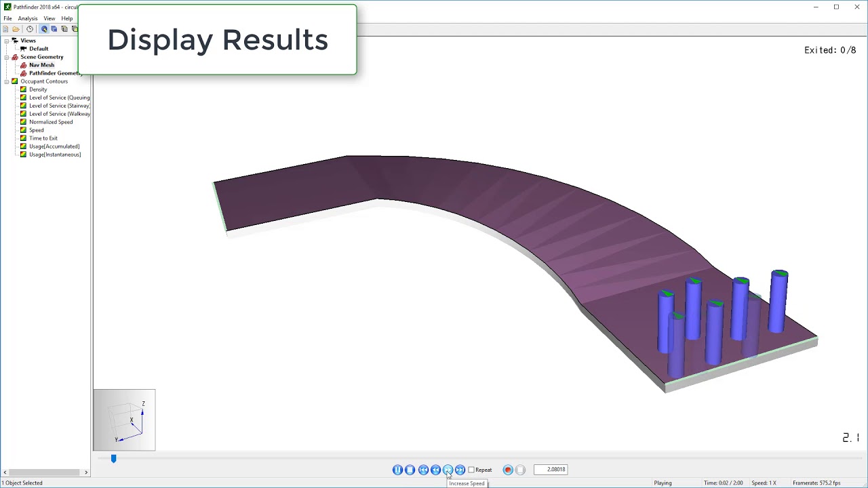
Task: Select the Scene Geometry tree item
Action: pos(42,57)
